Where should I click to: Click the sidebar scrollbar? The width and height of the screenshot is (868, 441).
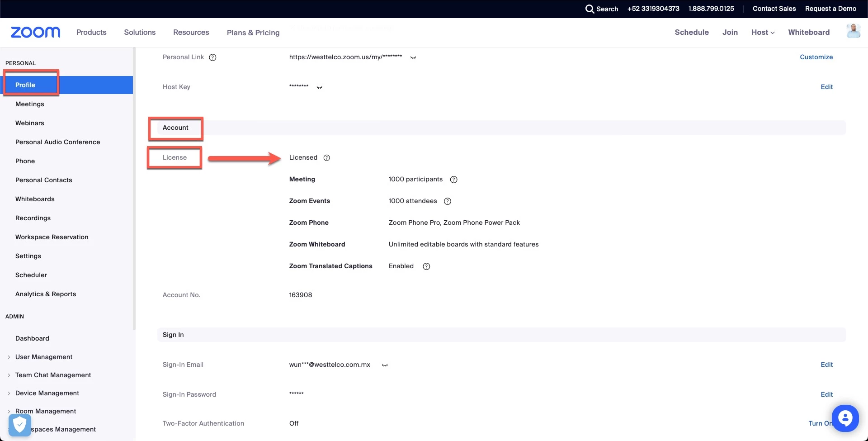click(x=134, y=189)
